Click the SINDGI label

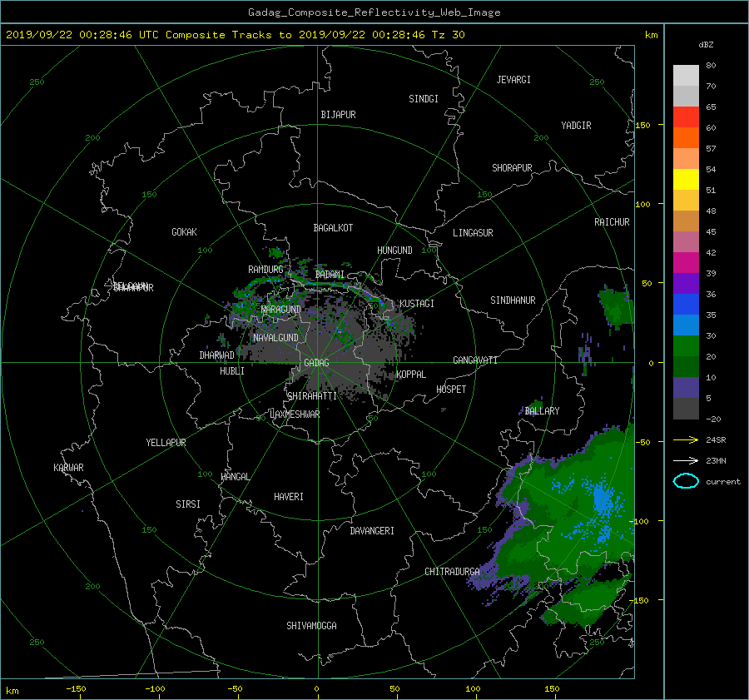(x=424, y=99)
